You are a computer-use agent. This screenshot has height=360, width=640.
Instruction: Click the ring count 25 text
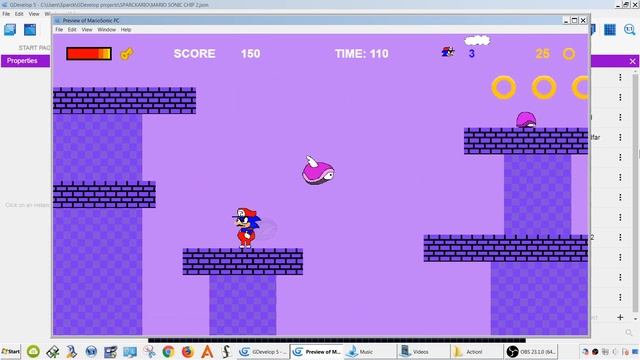[542, 53]
